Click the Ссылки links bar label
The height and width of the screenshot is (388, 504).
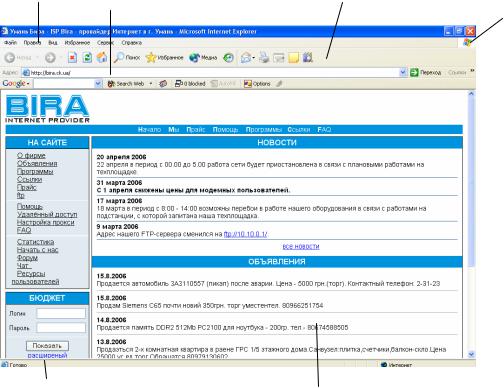click(457, 72)
